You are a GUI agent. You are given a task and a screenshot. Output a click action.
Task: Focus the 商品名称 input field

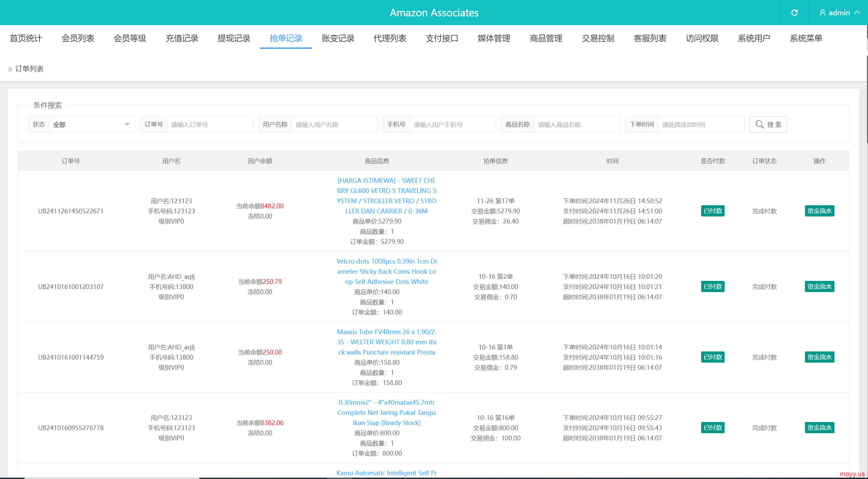577,124
